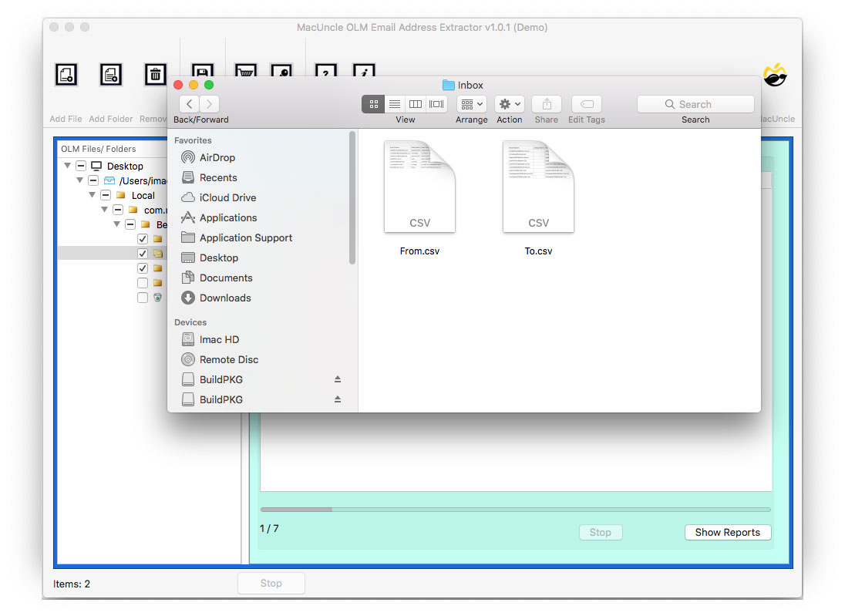The height and width of the screenshot is (616, 845).
Task: Eject the first BuildPKG volume
Action: point(338,379)
